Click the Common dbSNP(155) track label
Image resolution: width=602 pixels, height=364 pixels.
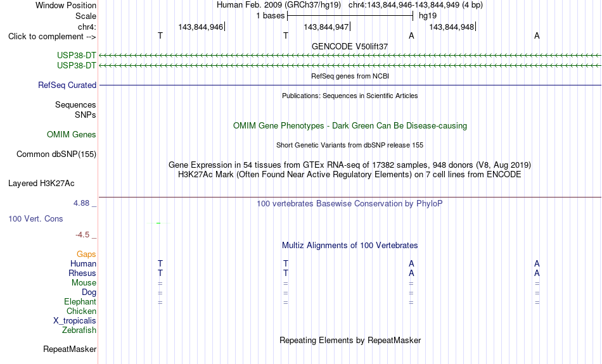56,154
